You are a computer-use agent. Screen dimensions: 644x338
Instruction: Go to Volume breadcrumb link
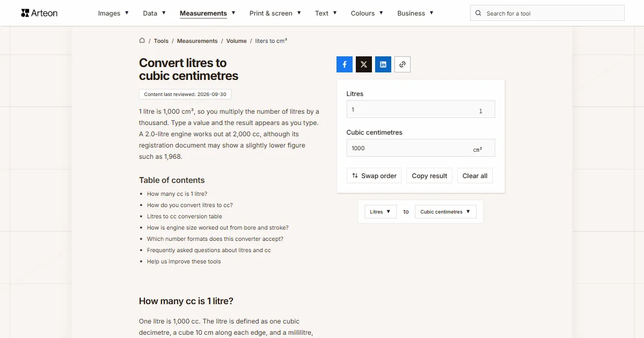click(x=237, y=41)
